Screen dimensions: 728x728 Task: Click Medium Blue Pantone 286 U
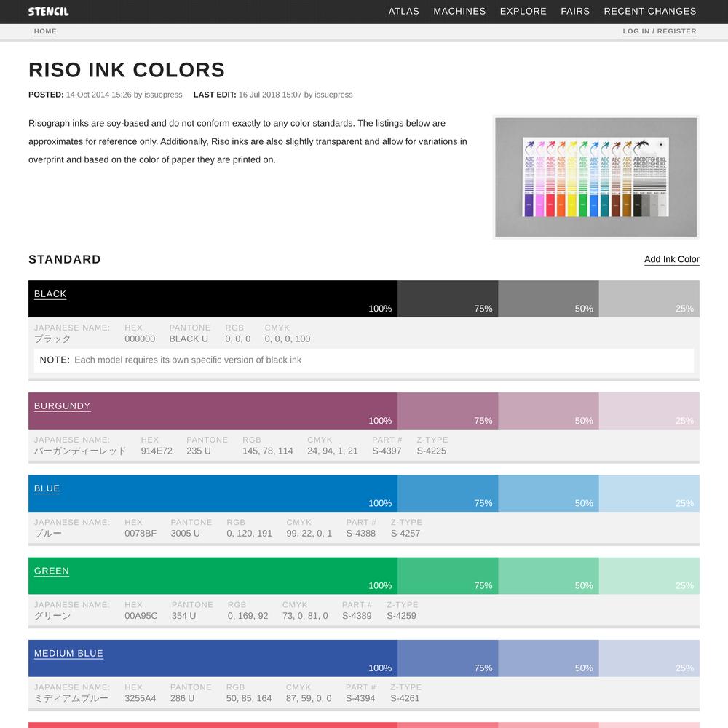point(183,698)
